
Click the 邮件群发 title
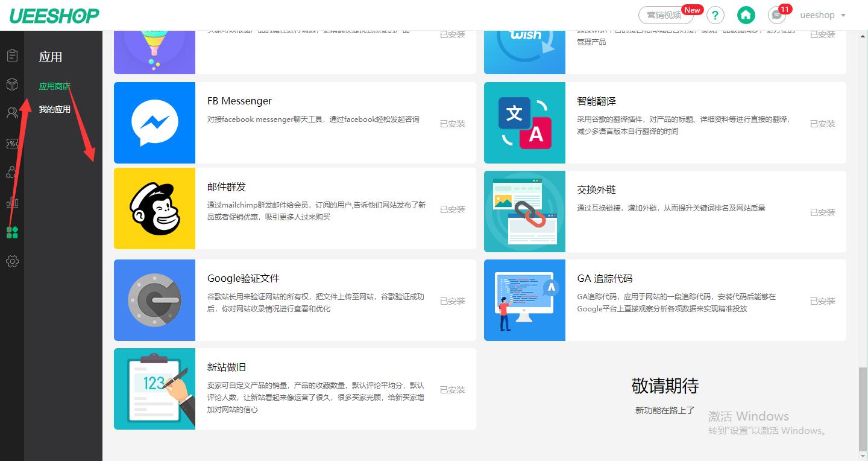227,187
